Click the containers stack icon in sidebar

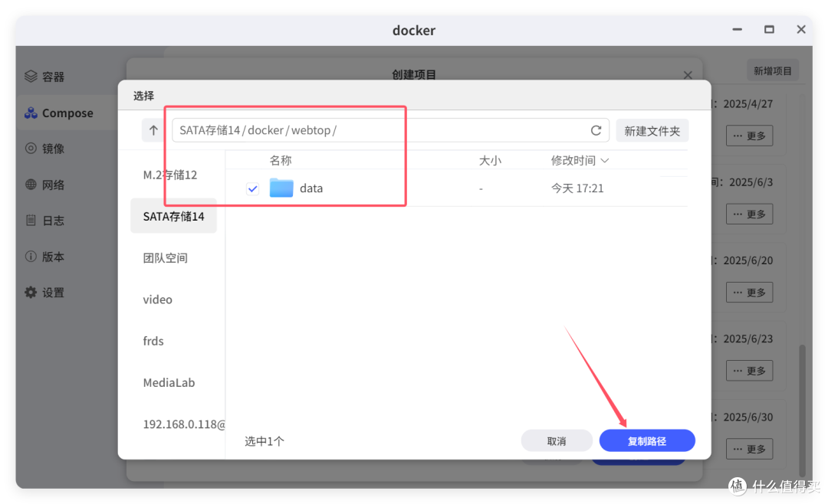(31, 77)
